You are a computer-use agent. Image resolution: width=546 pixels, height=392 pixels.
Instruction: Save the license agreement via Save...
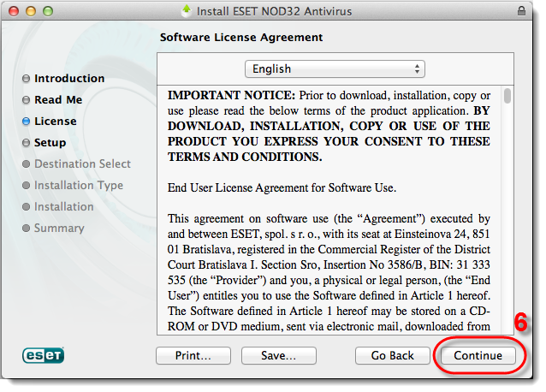pyautogui.click(x=279, y=355)
